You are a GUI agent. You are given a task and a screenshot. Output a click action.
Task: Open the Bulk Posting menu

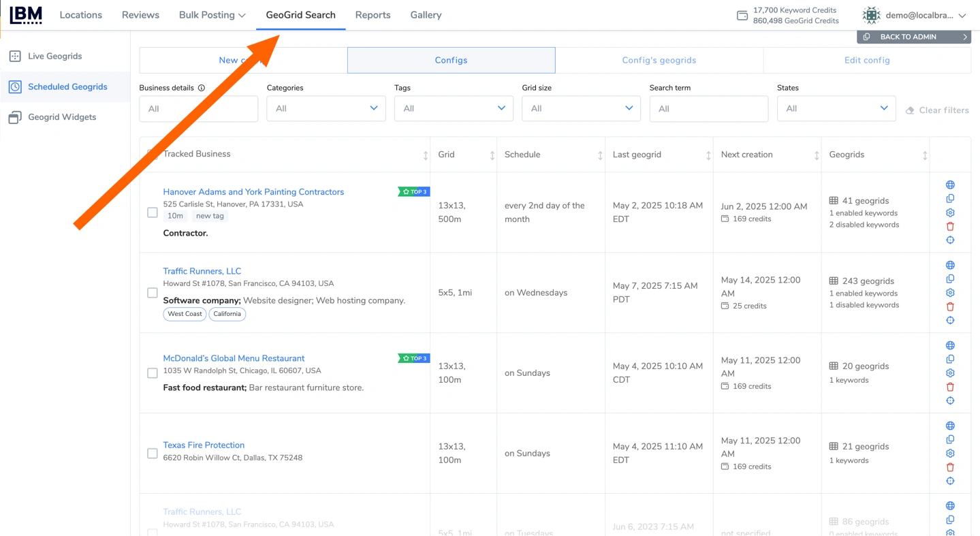tap(212, 15)
